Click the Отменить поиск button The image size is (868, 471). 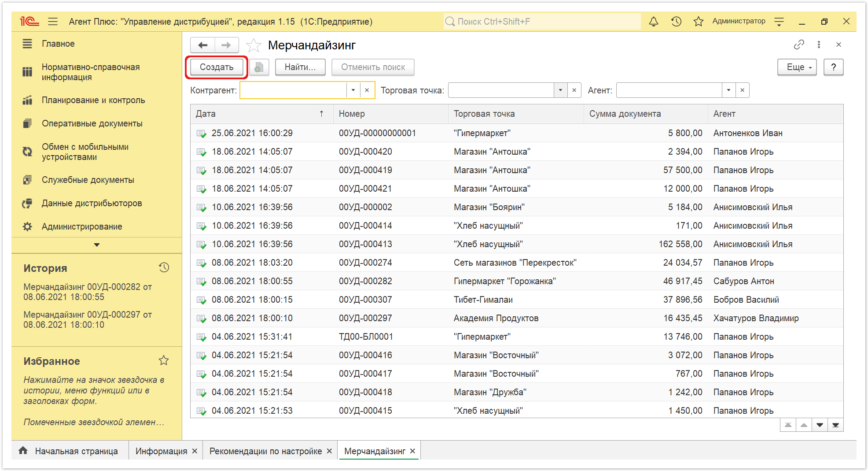click(x=373, y=67)
